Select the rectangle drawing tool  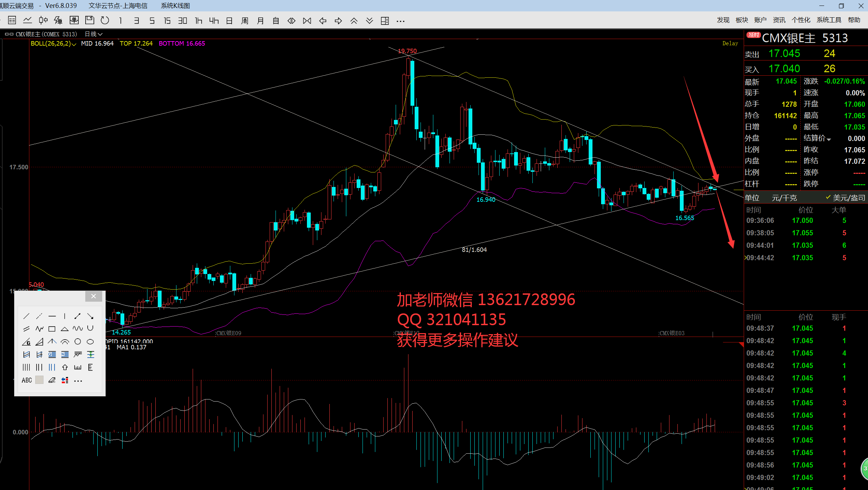pyautogui.click(x=52, y=329)
